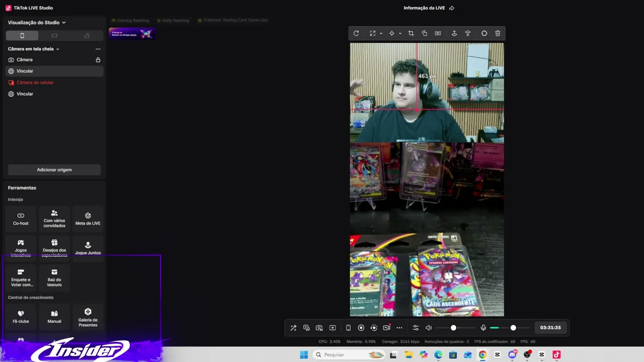Click the live timer 03:31:35 button
The width and height of the screenshot is (644, 362).
click(550, 328)
